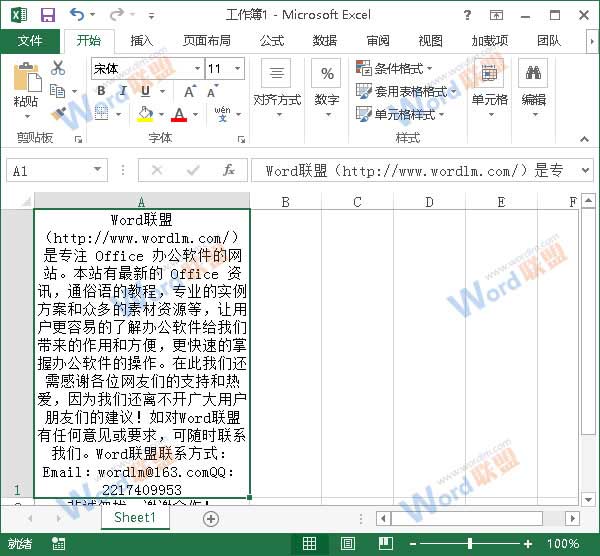Open the fill color dropdown arrow
This screenshot has height=556, width=600.
point(161,114)
